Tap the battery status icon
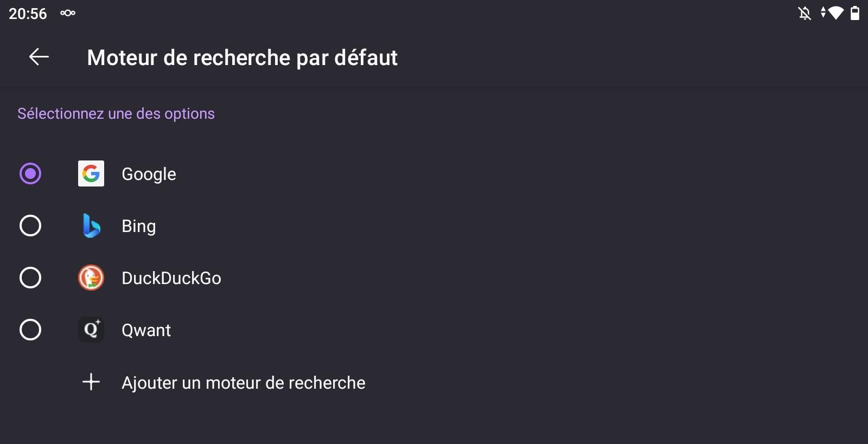 [855, 13]
